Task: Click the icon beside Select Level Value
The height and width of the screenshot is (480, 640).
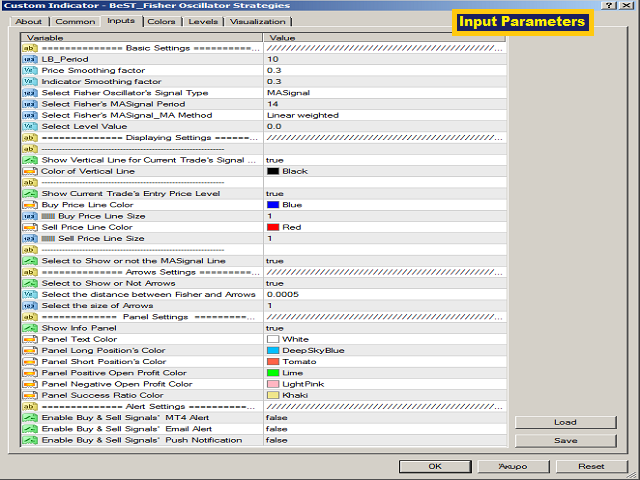Action: pos(30,127)
